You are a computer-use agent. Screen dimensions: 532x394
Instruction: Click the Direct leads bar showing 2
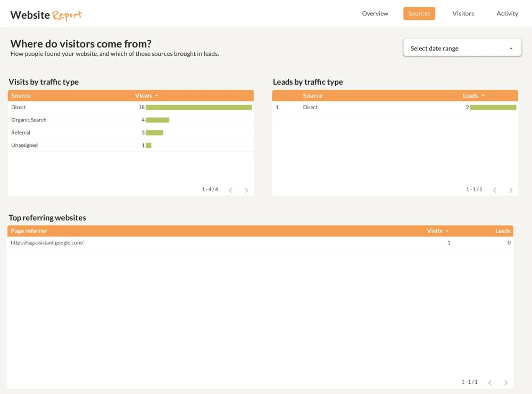click(493, 108)
